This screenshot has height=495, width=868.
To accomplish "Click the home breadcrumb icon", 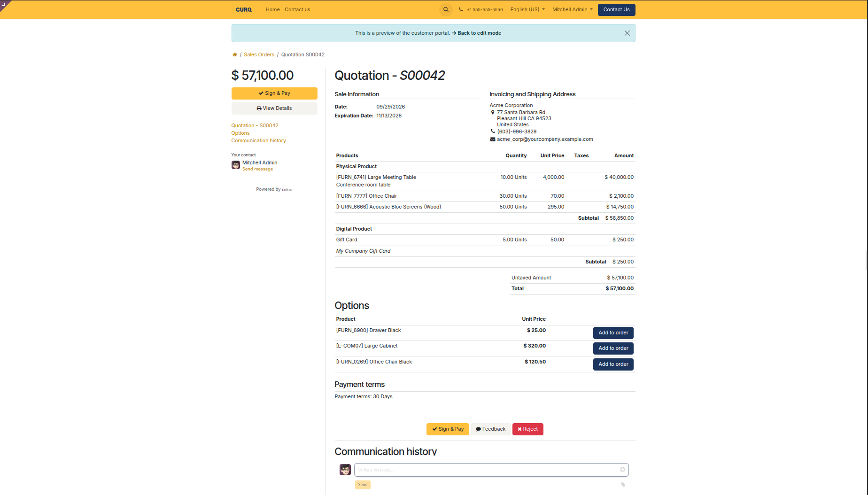I will [x=234, y=55].
